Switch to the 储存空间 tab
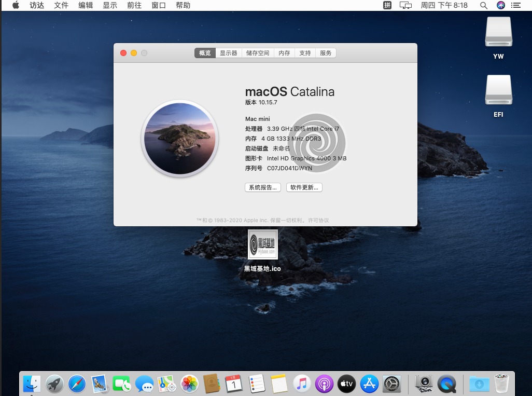532x396 pixels. 258,53
